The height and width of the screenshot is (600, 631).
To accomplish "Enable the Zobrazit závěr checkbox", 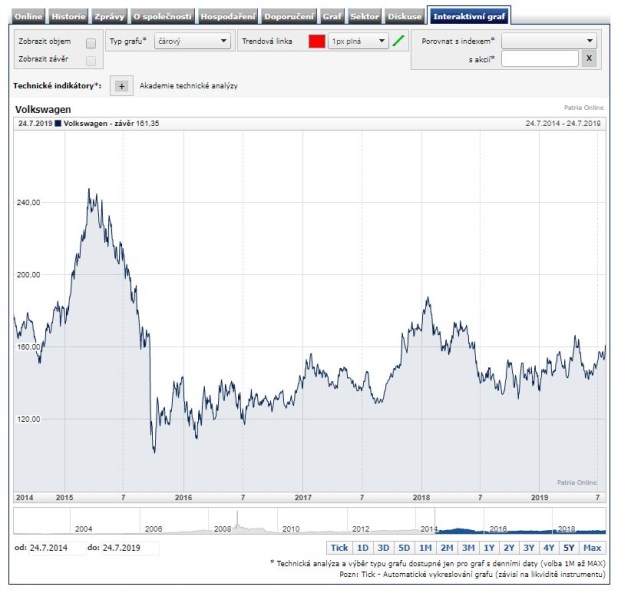I will pos(91,60).
